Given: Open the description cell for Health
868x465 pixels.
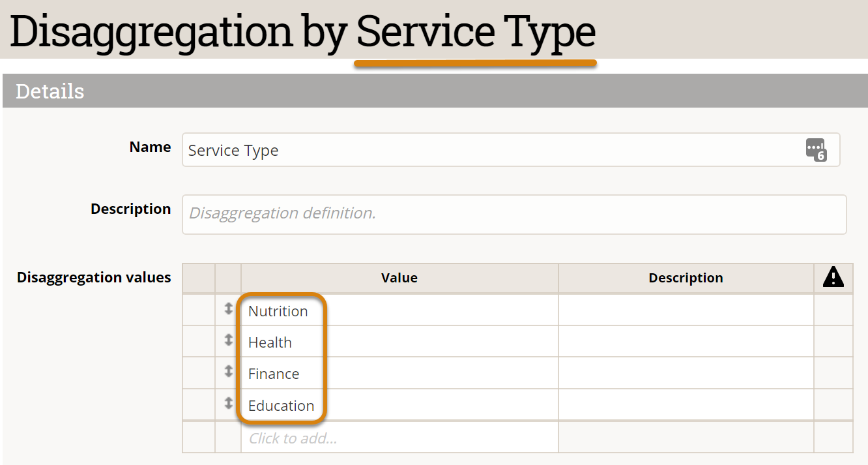Looking at the screenshot, I should tap(686, 342).
